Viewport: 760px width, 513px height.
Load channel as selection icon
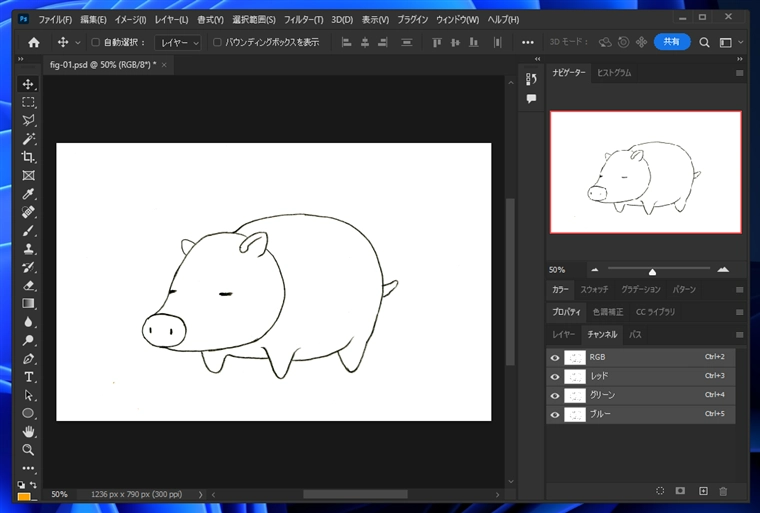pos(660,491)
